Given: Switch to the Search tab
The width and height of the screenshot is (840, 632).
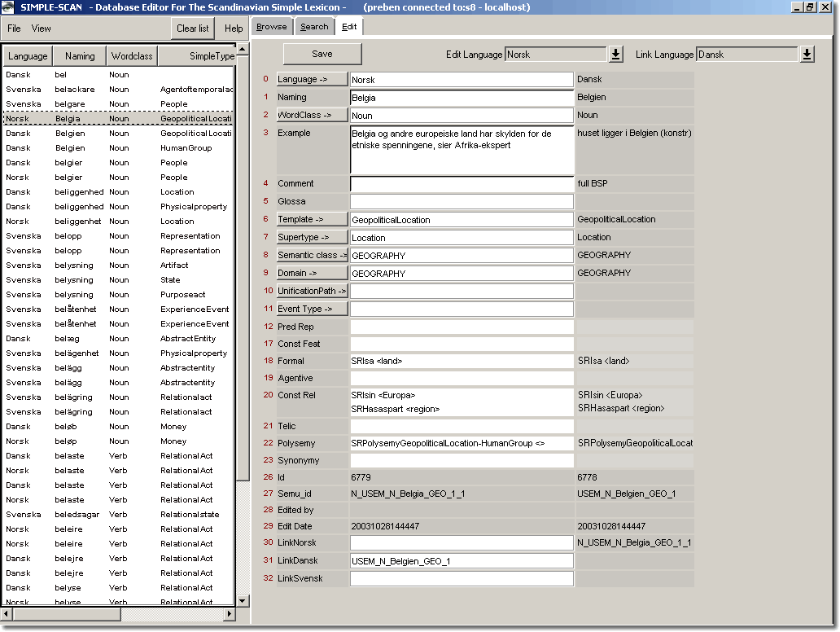Looking at the screenshot, I should [314, 27].
